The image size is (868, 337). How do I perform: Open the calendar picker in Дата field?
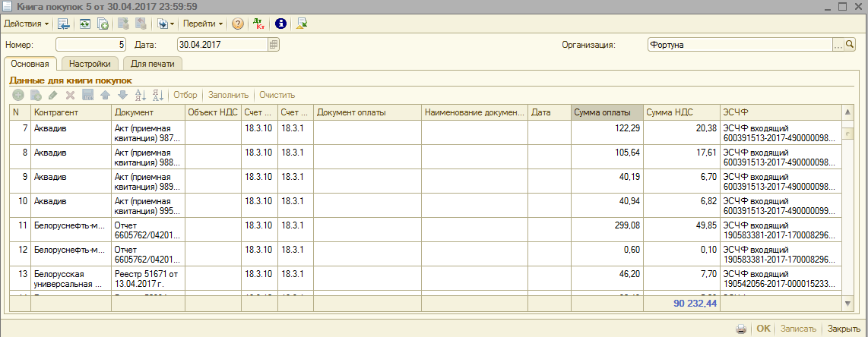click(273, 45)
